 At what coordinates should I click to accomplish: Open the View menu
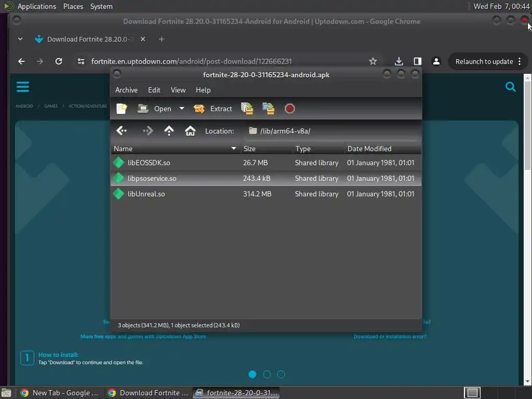178,90
